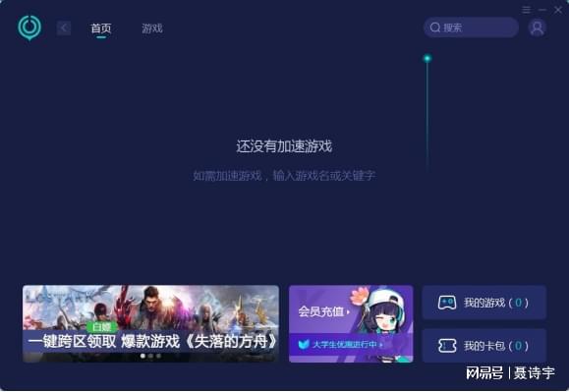This screenshot has height=392, width=569.
Task: Open the user profile avatar
Action: click(537, 28)
